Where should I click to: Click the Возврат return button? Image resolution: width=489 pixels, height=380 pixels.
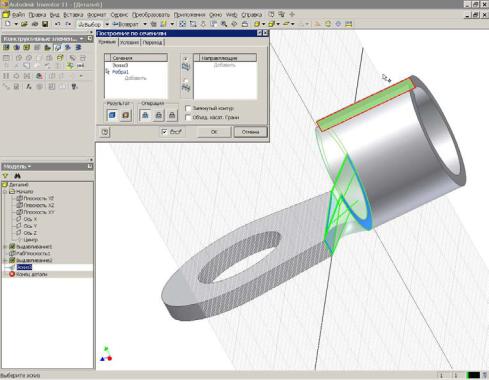click(126, 24)
